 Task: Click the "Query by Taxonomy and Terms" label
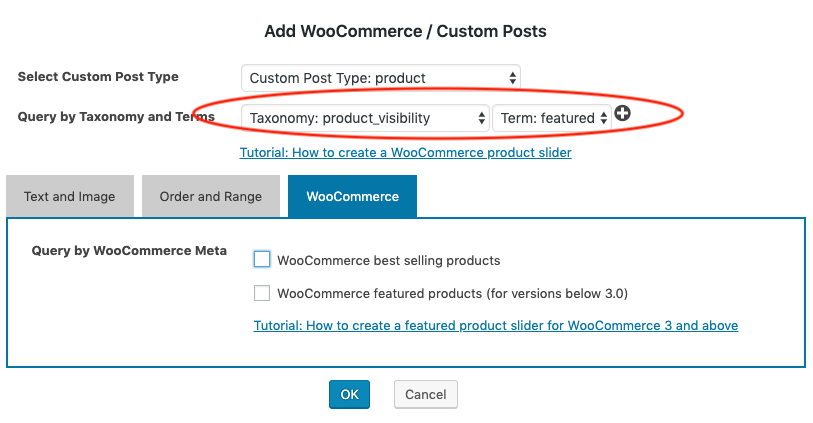click(x=116, y=116)
